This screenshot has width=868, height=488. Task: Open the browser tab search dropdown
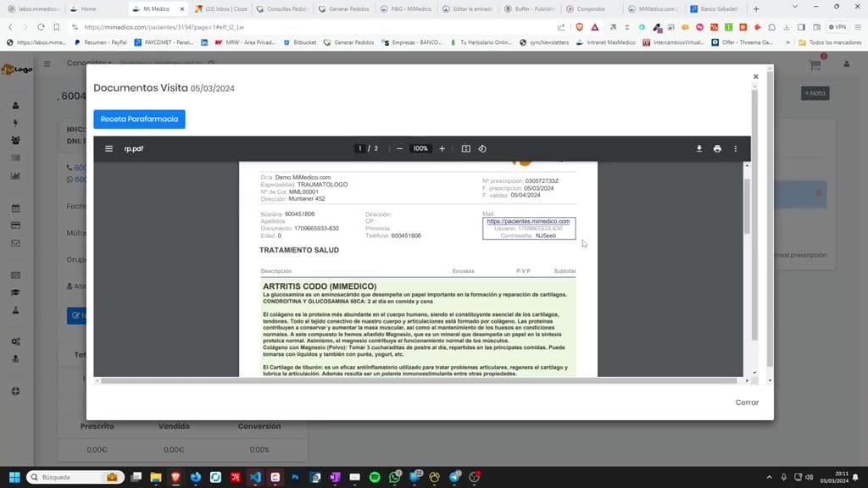(795, 7)
